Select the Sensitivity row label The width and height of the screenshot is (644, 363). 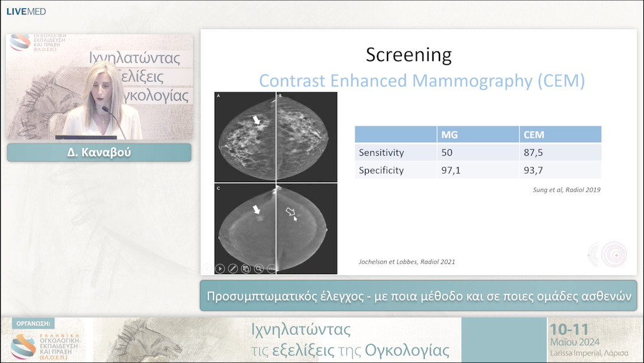[382, 152]
